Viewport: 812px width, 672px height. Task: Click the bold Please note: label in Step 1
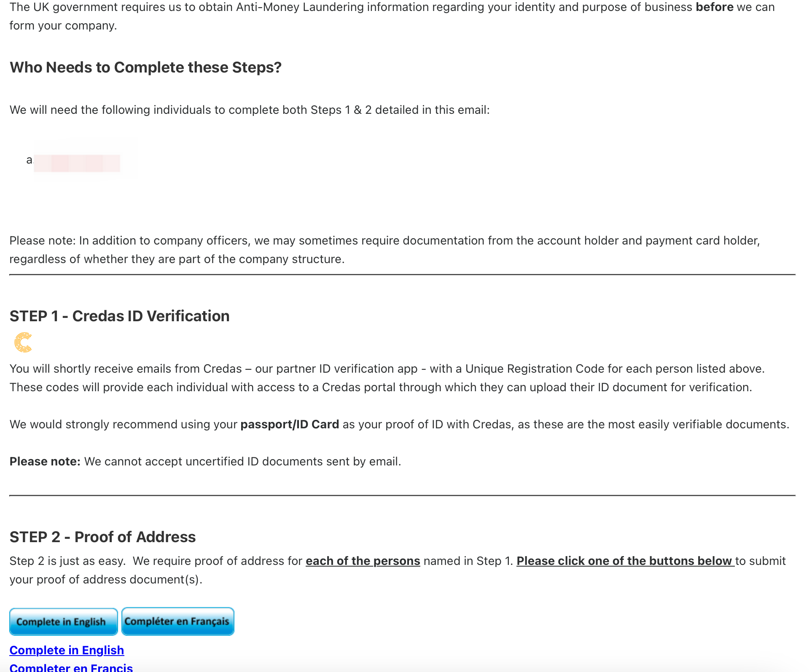coord(45,461)
